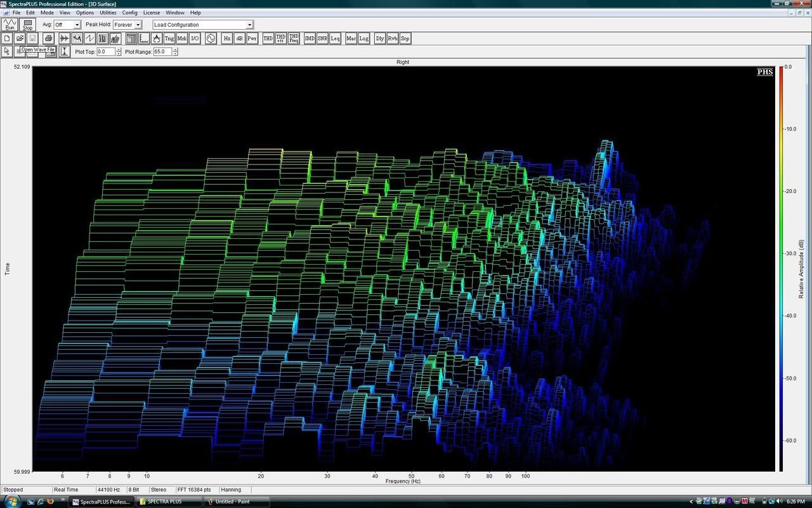Click the Leq button

click(335, 39)
